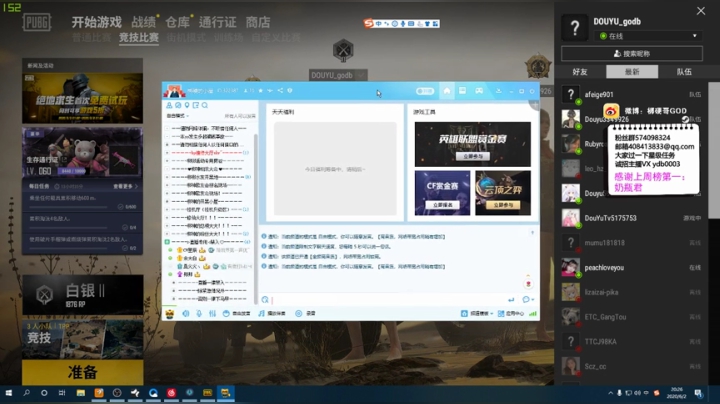Switch to the 最新 recent tab
Image resolution: width=720 pixels, height=404 pixels.
coord(632,72)
